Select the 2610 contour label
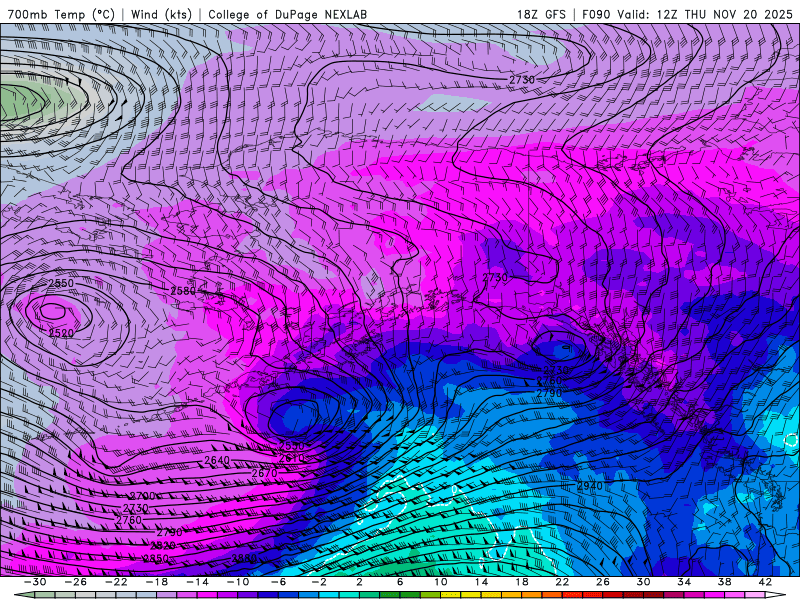Viewport: 800px width, 600px height. point(292,459)
